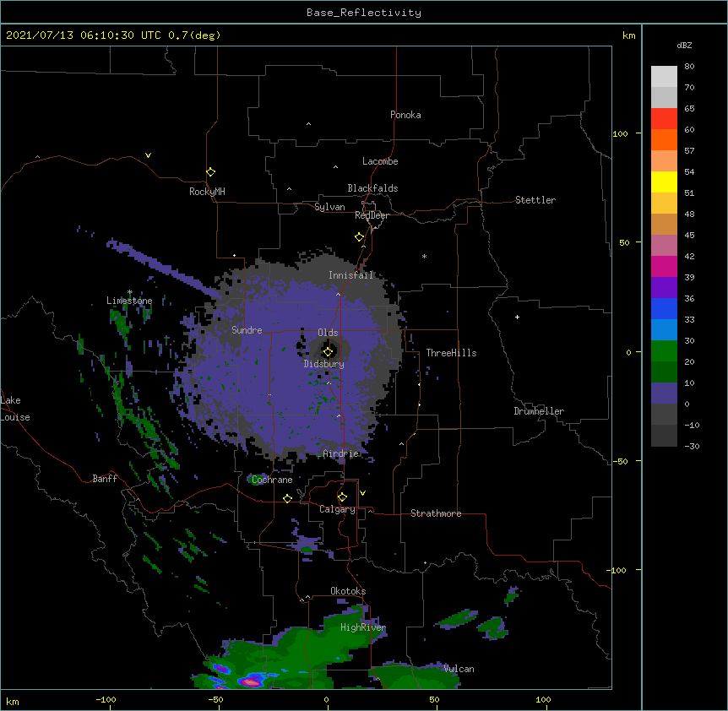728x711 pixels.
Task: Click the Airdrie city label
Action: pyautogui.click(x=341, y=453)
